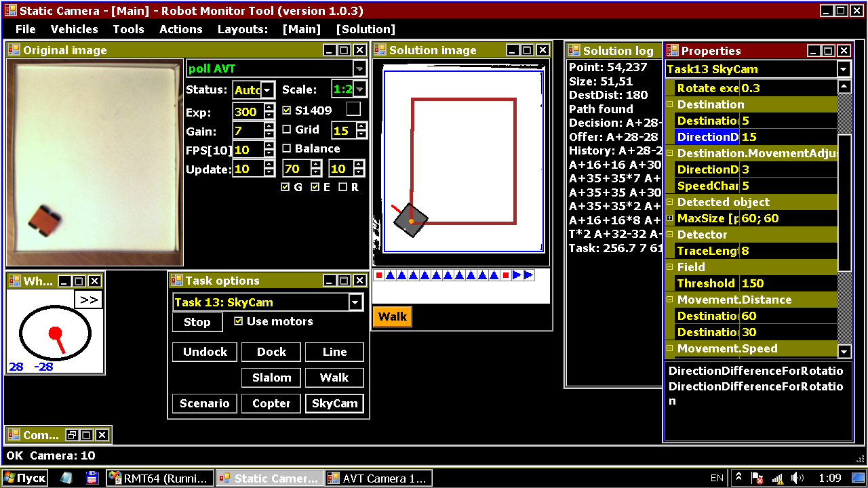Toggle the G checkbox
This screenshot has width=868, height=488.
point(285,187)
